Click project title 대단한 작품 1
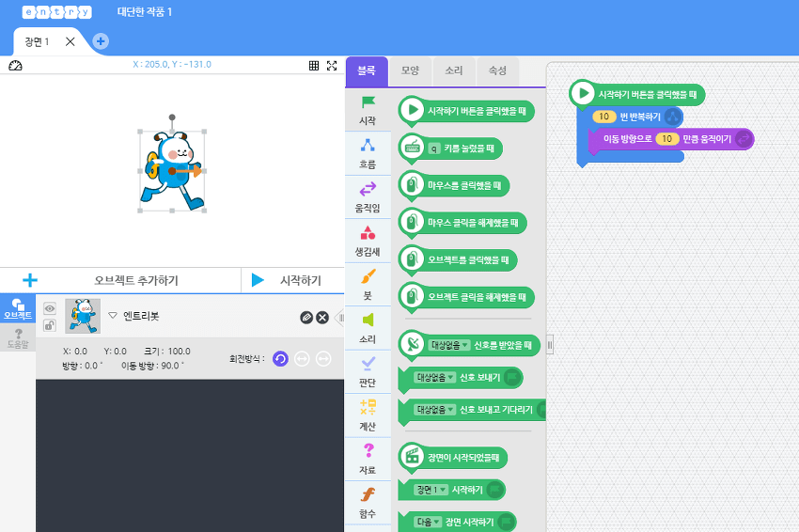This screenshot has width=799, height=532. pyautogui.click(x=145, y=11)
